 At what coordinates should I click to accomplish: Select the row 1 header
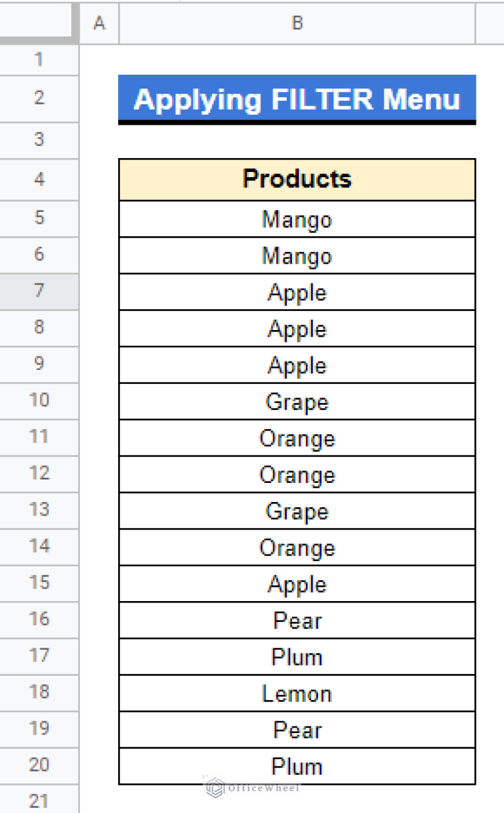(x=39, y=60)
